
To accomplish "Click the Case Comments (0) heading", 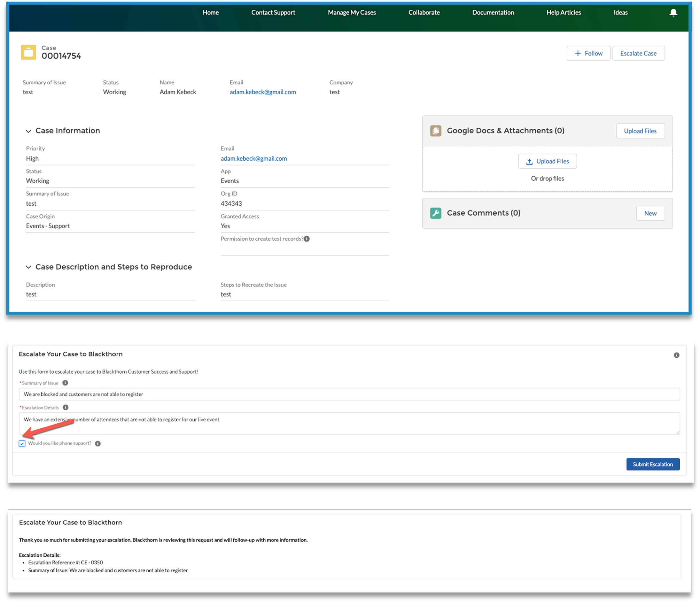I will click(483, 213).
